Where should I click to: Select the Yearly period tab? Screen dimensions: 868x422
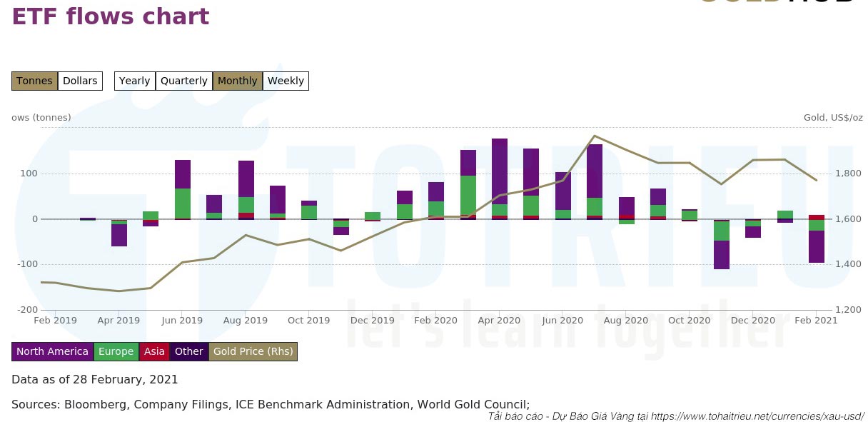(x=134, y=81)
